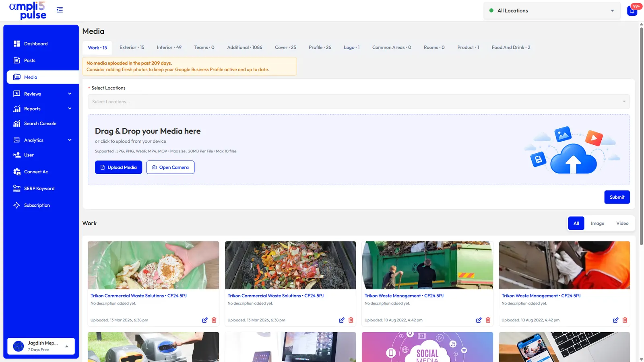Image resolution: width=644 pixels, height=362 pixels.
Task: Expand the Reviews submenu
Action: coord(70,94)
